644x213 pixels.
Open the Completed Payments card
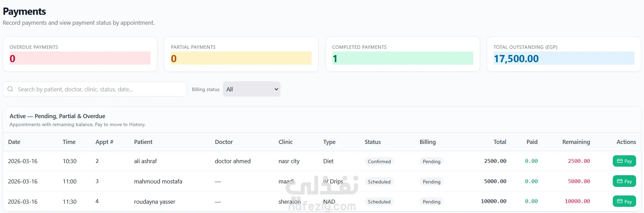click(x=402, y=54)
